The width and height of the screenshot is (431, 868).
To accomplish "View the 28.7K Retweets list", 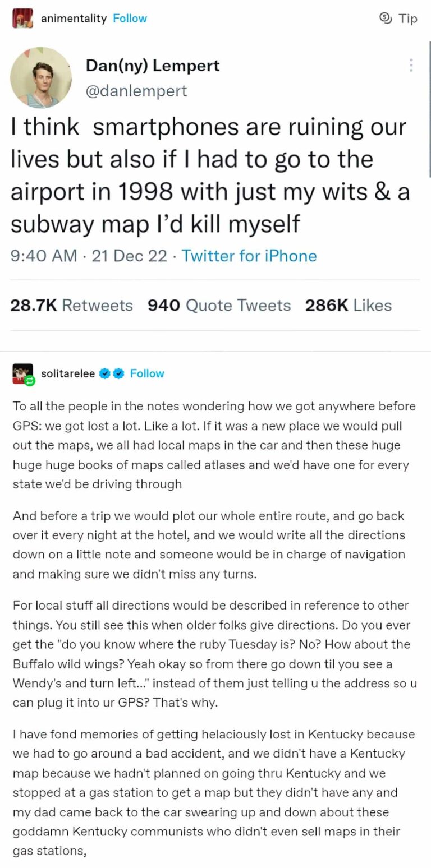I will coord(71,305).
